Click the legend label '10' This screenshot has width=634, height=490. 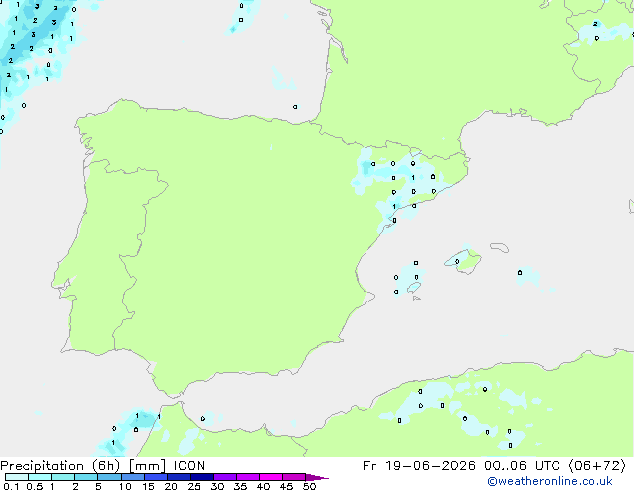tap(125, 486)
